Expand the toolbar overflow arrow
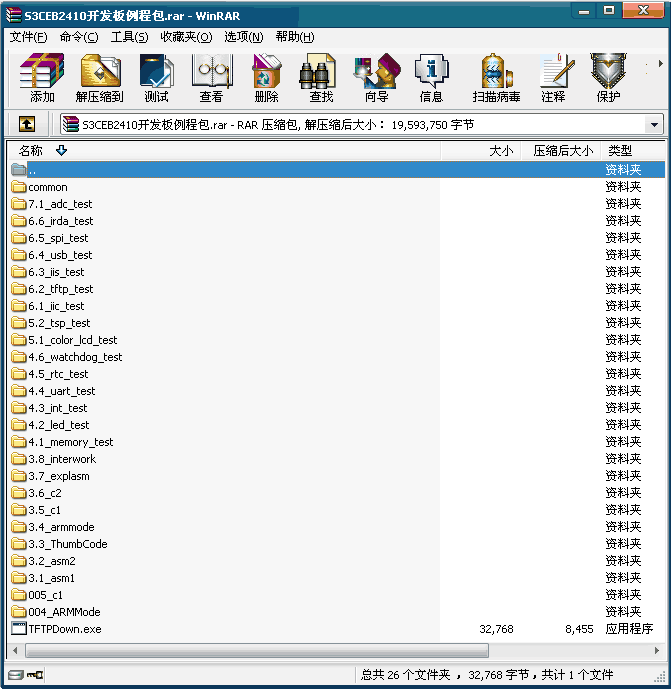The height and width of the screenshot is (689, 671). 660,64
